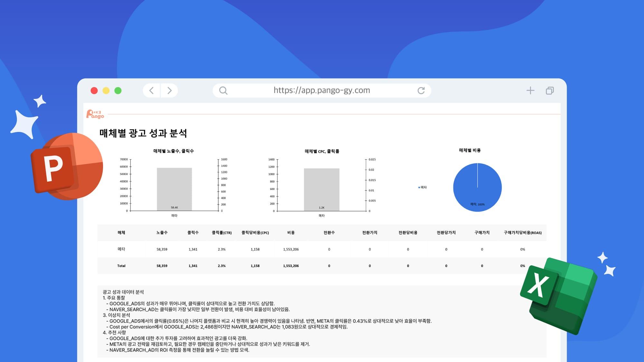644x362 pixels.
Task: Click the 메타, 100% pie label
Action: click(478, 204)
